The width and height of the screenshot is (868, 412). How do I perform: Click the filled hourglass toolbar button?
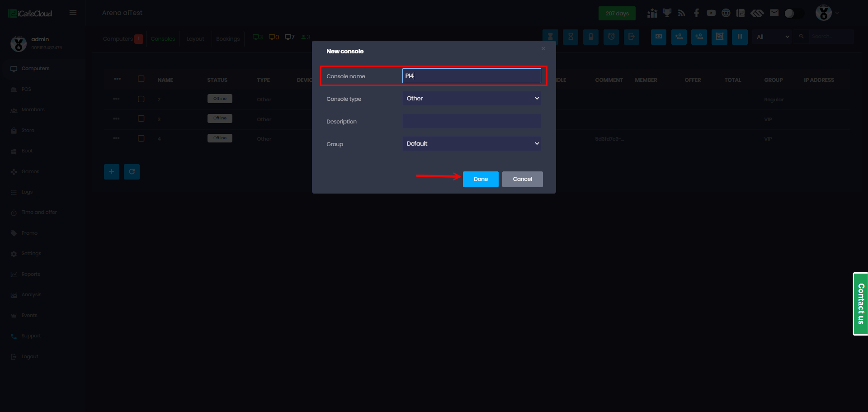coord(550,37)
